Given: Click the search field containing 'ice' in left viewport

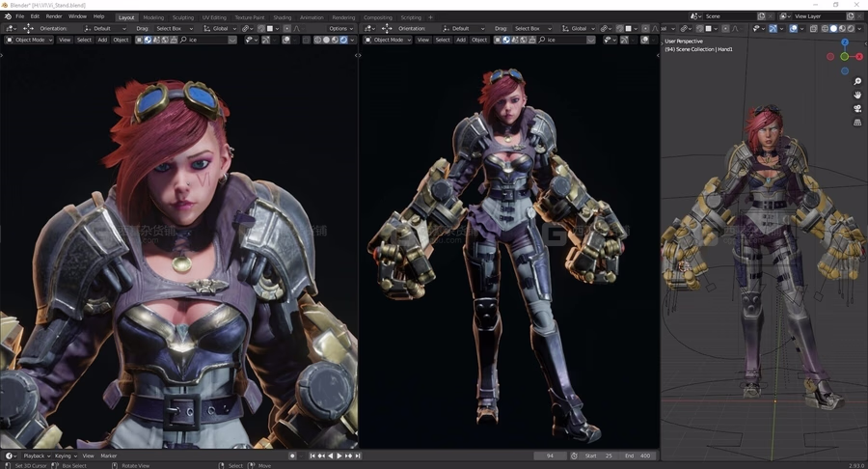Looking at the screenshot, I should 208,40.
